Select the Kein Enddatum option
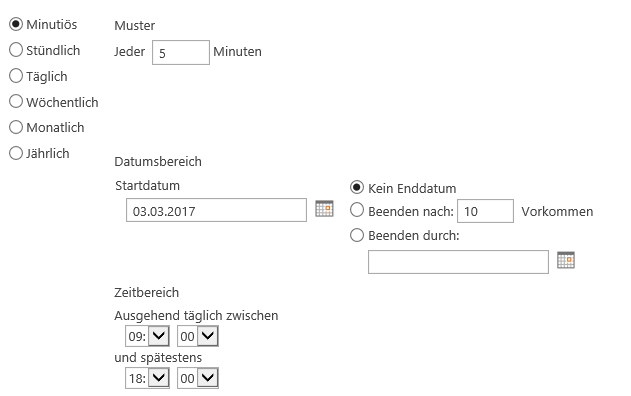The image size is (631, 396). pyautogui.click(x=357, y=188)
